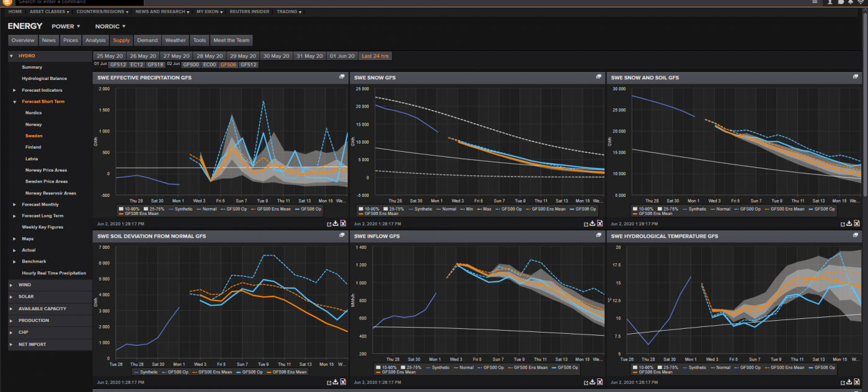The image size is (868, 392).
Task: Open the notifications bell icon
Action: (x=850, y=2)
